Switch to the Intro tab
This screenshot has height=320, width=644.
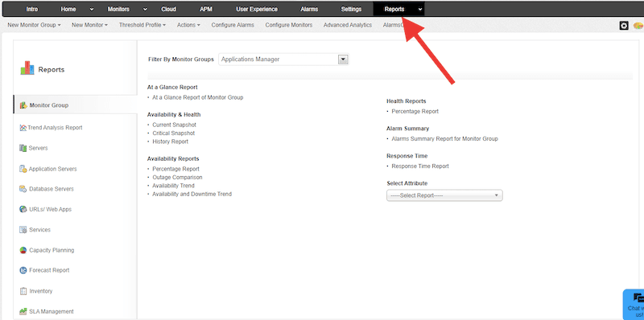coord(32,9)
